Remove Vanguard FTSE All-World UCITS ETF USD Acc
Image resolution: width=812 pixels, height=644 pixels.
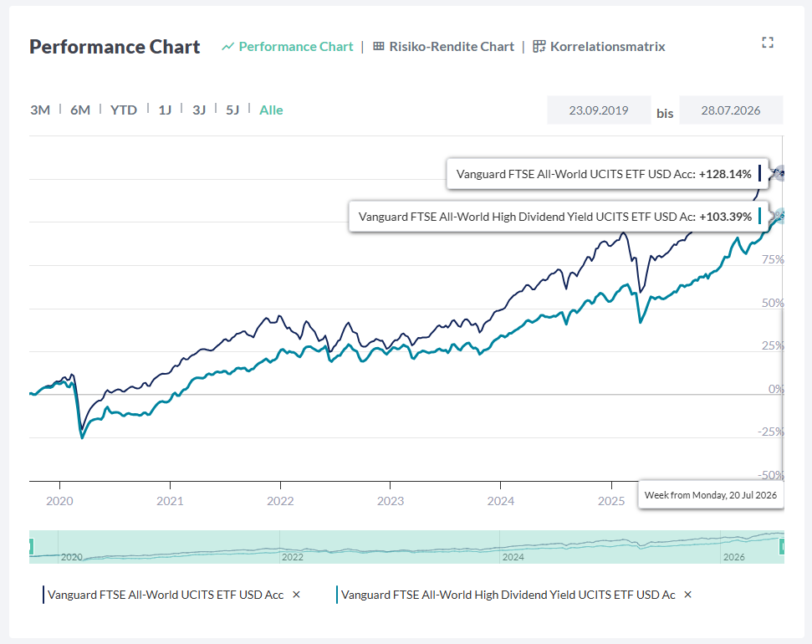point(296,595)
